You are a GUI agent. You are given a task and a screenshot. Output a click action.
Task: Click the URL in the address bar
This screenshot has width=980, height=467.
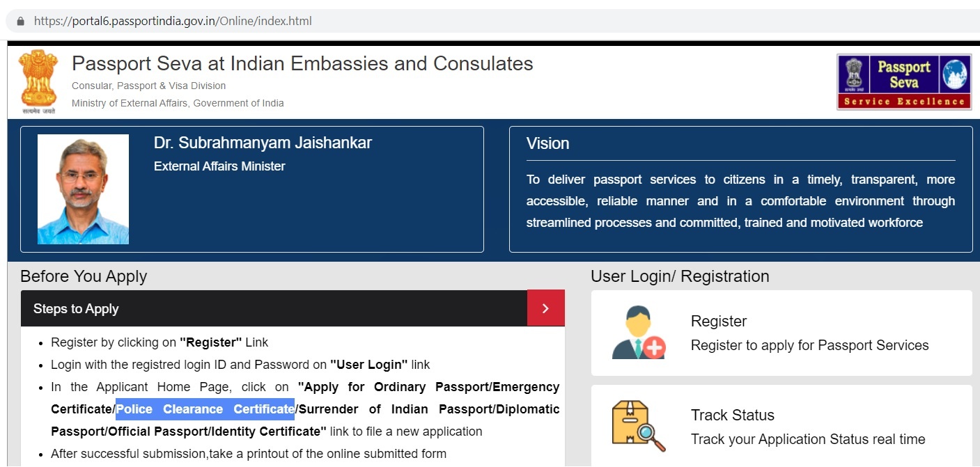[173, 21]
